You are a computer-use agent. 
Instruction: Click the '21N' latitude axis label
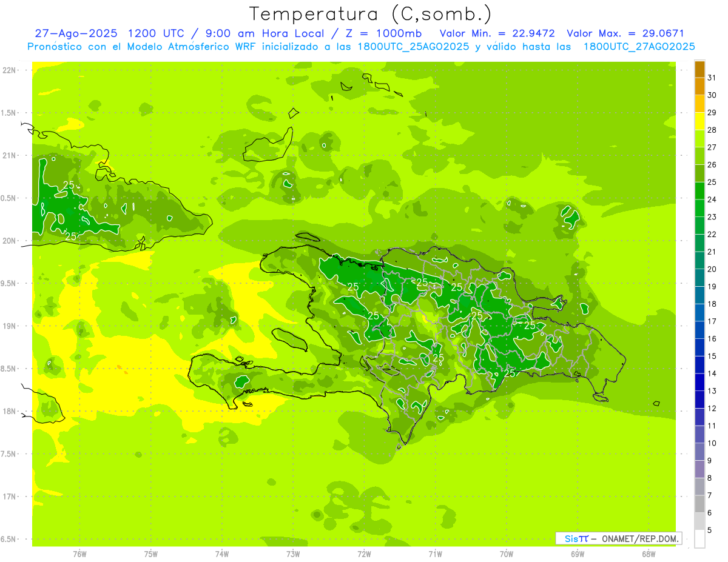(9, 156)
